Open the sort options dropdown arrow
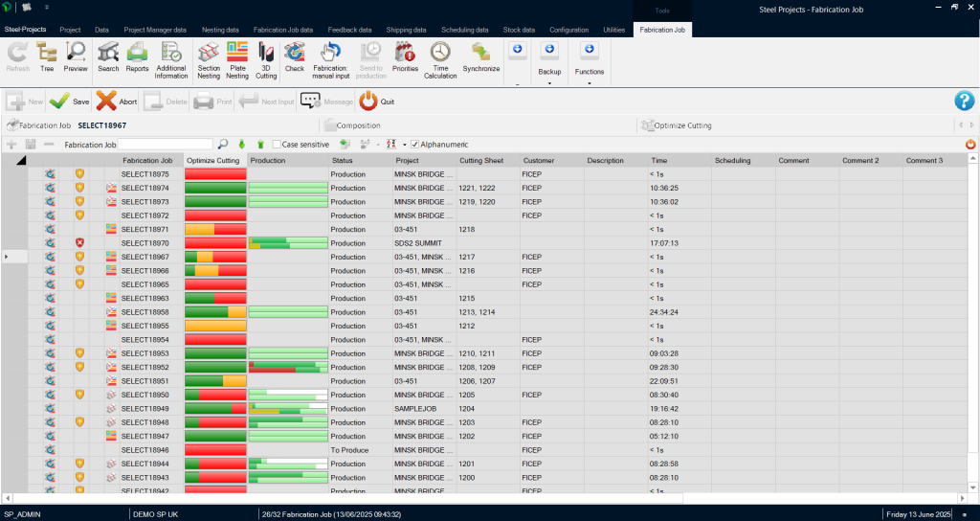Screen dimensions: 980x521 click(x=404, y=145)
